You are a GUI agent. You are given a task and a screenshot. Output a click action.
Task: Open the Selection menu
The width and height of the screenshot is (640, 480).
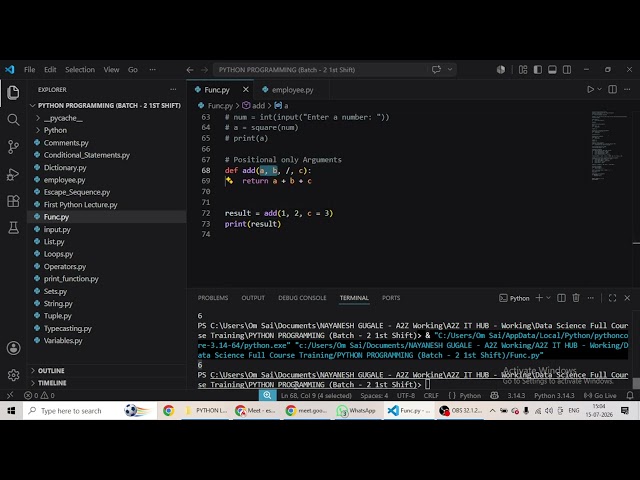(x=80, y=70)
